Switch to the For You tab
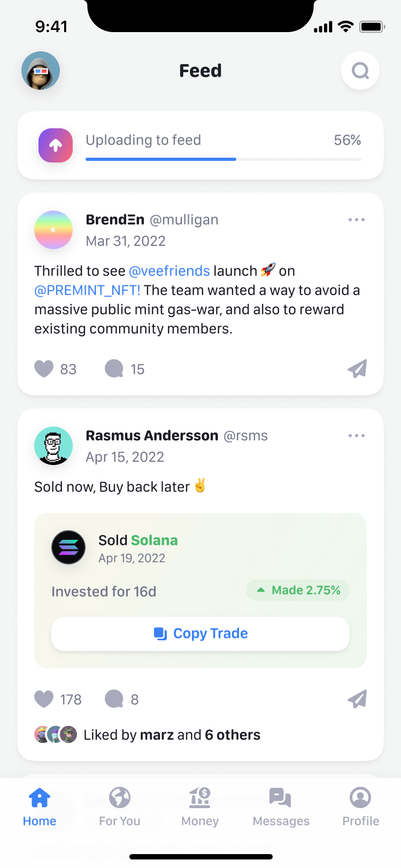 (120, 806)
